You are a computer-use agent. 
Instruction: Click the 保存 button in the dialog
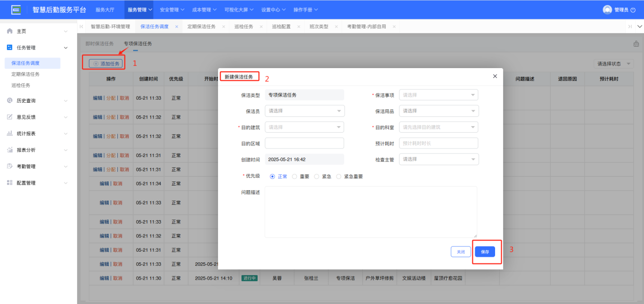click(484, 252)
